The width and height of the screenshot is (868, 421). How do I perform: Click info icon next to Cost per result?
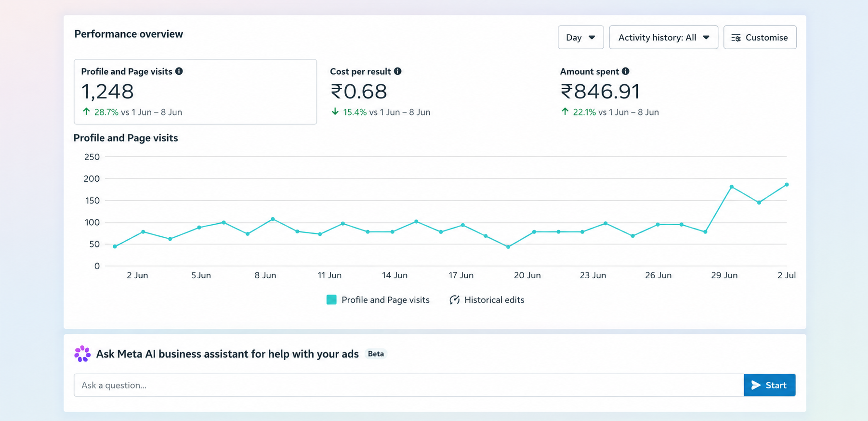398,71
